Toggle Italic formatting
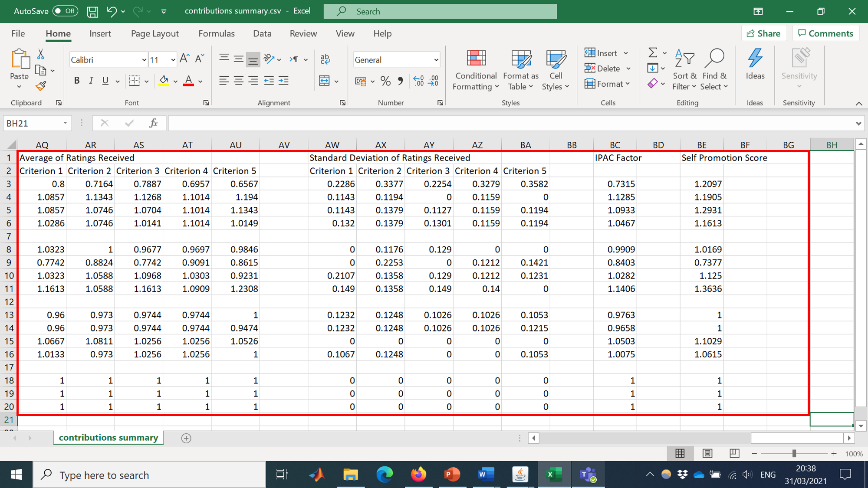 point(91,81)
